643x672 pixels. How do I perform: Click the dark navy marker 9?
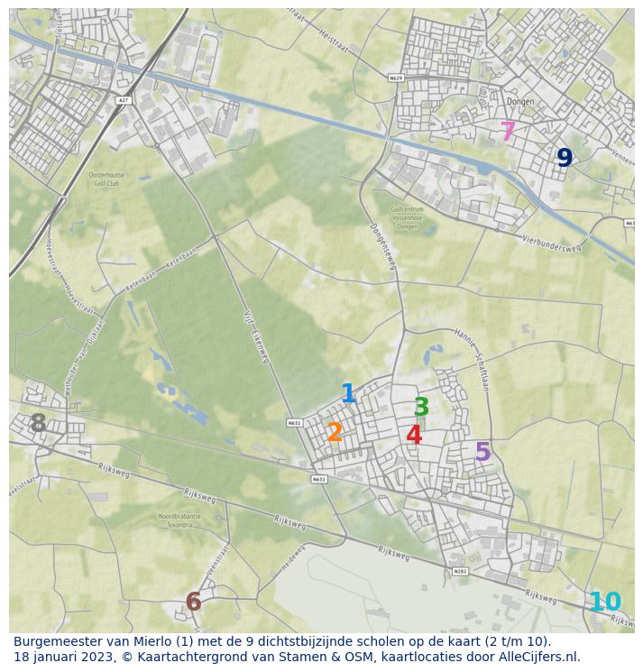[x=565, y=159]
